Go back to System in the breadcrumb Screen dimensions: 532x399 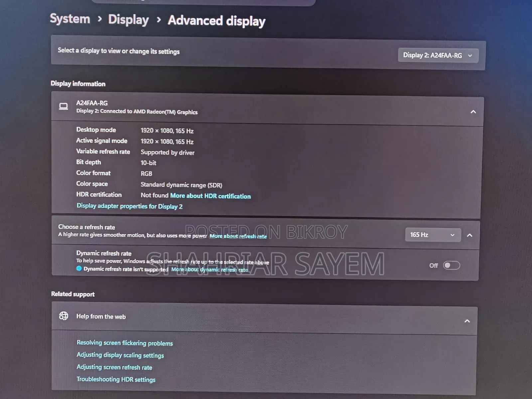70,19
